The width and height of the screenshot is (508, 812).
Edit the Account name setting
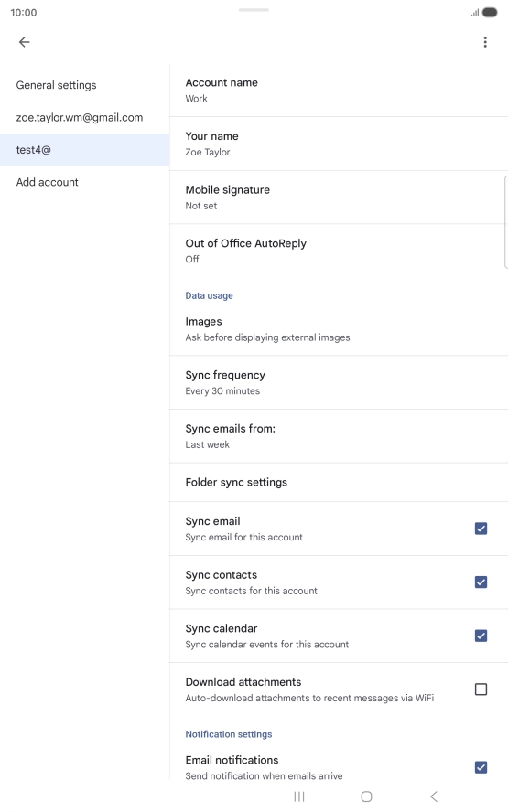coord(339,91)
